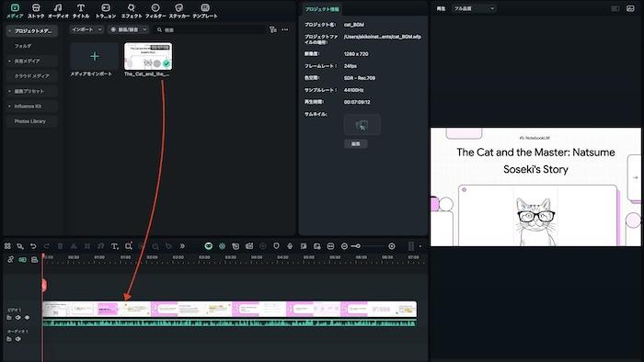Open Photos Library in the sidebar

coord(32,121)
